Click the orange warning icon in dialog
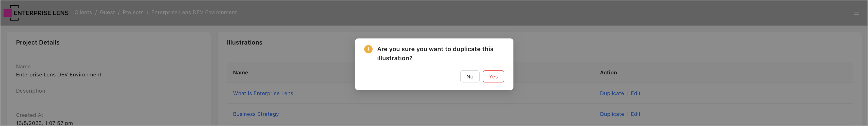This screenshot has height=126, width=868. tap(368, 49)
